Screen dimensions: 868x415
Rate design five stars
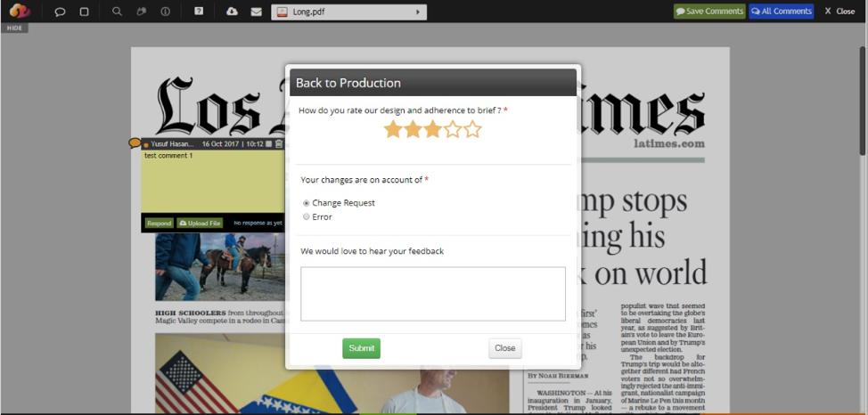click(x=472, y=129)
